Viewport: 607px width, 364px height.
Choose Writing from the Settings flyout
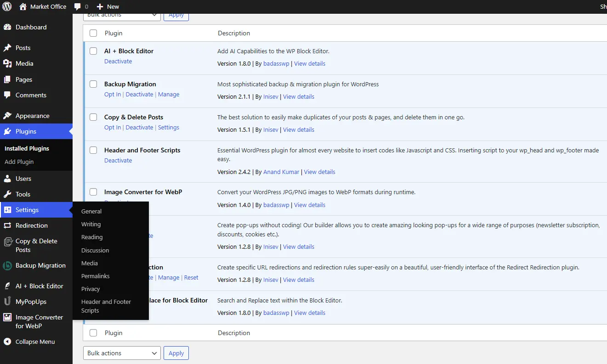[x=91, y=224]
